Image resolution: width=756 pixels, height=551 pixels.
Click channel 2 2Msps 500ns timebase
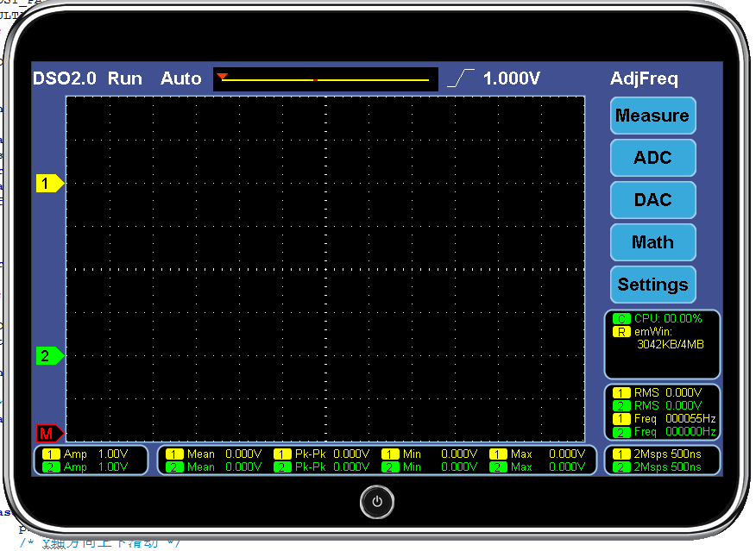pyautogui.click(x=667, y=467)
